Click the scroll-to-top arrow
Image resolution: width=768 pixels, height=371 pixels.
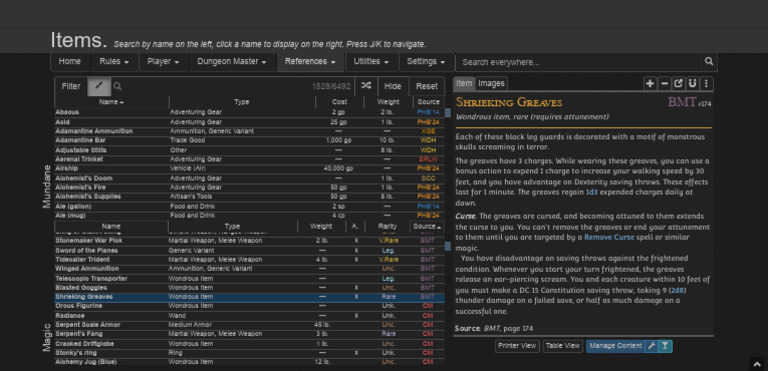tap(757, 364)
